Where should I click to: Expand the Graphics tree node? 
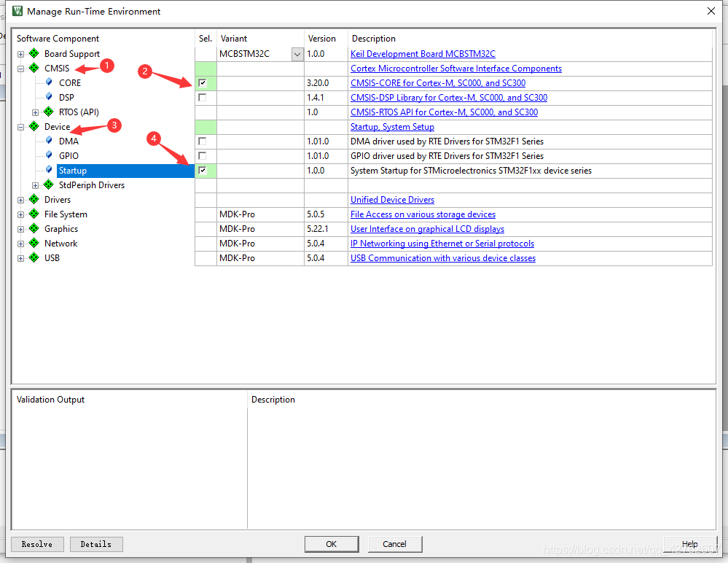(x=21, y=229)
